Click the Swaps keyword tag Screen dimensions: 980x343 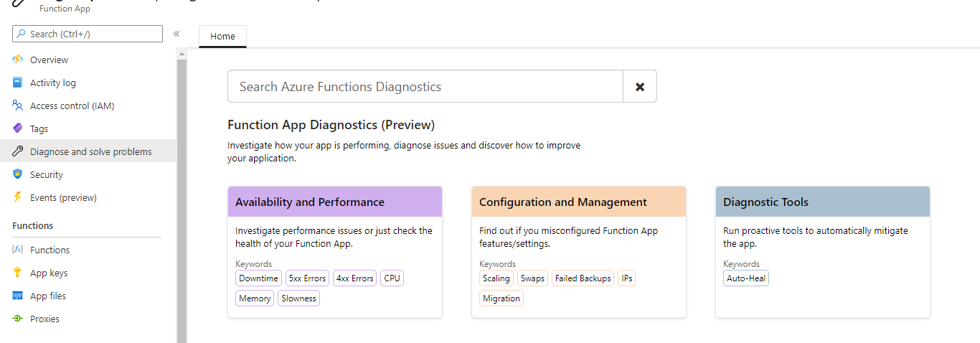pos(532,278)
